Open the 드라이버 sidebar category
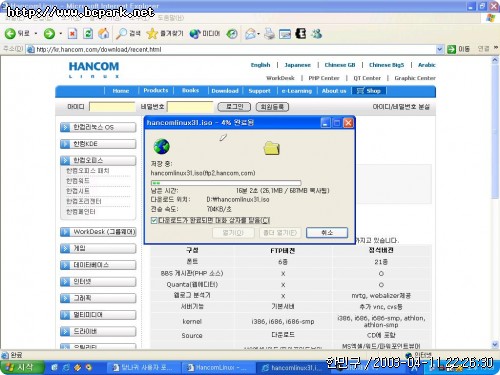 pos(98,331)
